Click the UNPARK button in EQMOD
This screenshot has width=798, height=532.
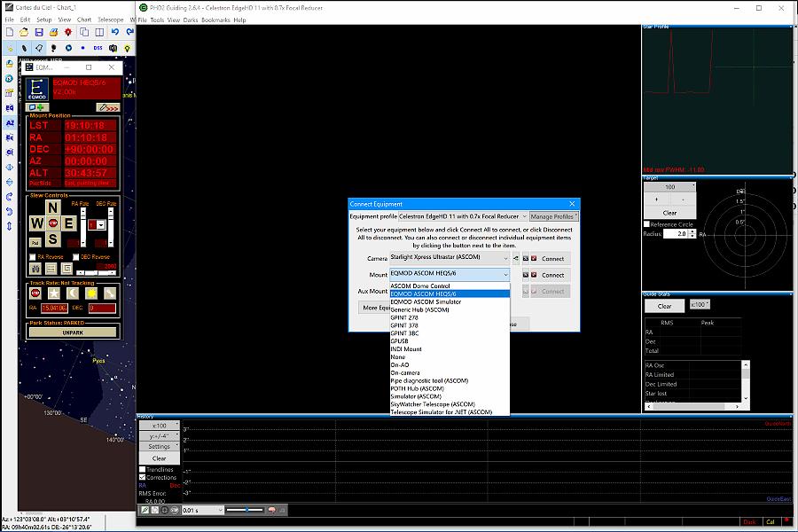73,332
